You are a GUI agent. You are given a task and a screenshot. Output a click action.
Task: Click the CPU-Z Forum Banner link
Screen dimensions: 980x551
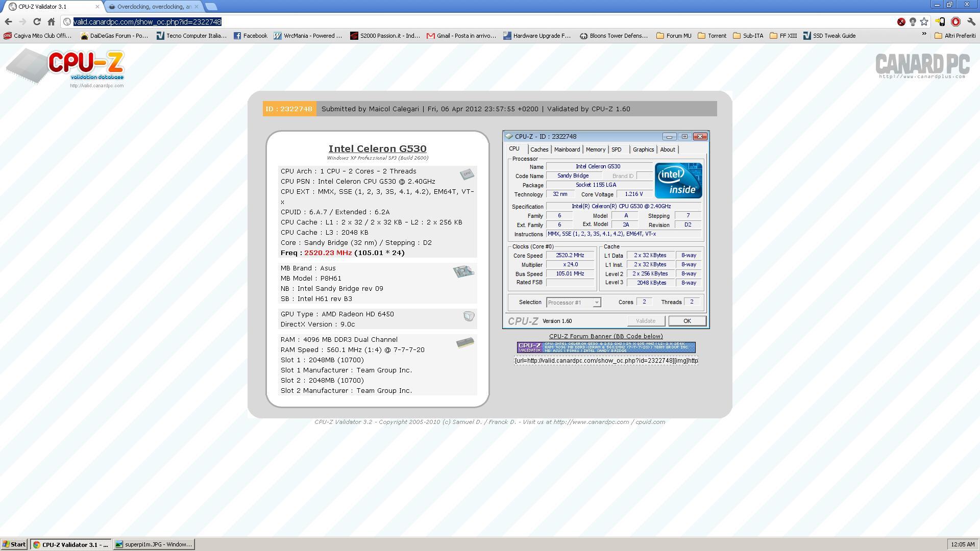[606, 336]
